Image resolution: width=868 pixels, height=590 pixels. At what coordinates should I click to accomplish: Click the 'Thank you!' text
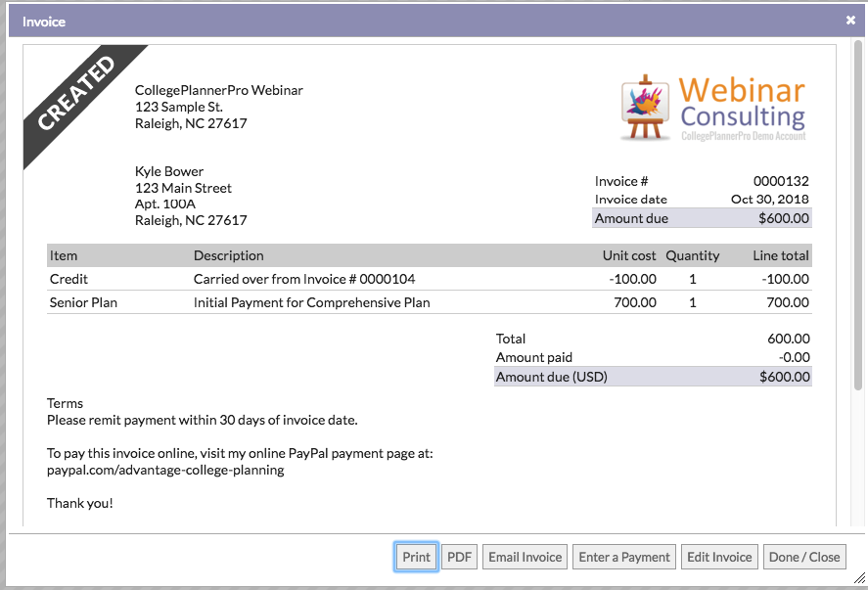[x=79, y=503]
